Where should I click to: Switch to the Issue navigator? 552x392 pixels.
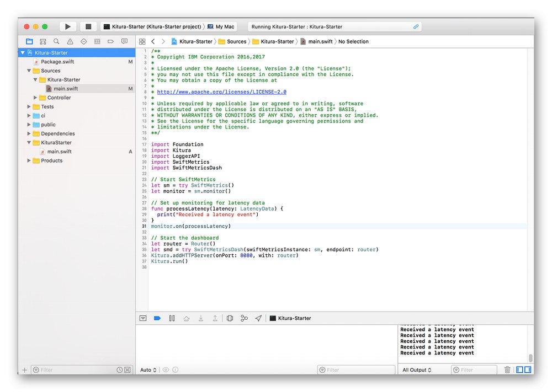click(69, 41)
